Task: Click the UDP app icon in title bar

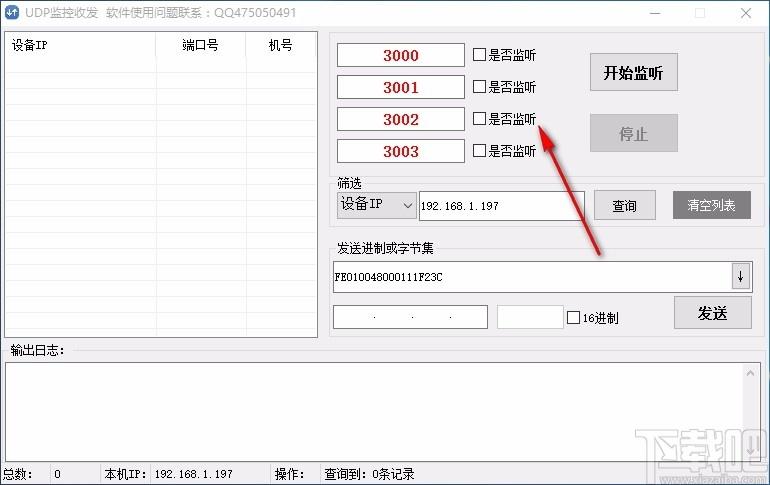Action: pos(12,12)
